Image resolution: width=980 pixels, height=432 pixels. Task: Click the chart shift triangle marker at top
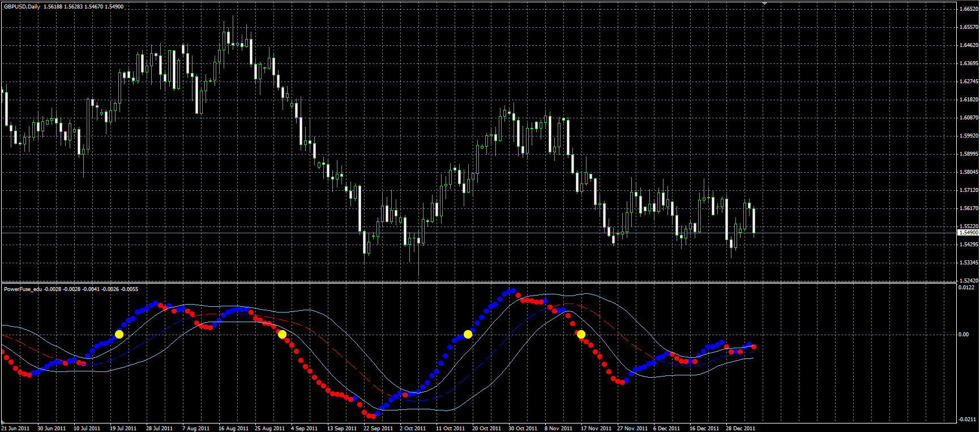coord(765,3)
